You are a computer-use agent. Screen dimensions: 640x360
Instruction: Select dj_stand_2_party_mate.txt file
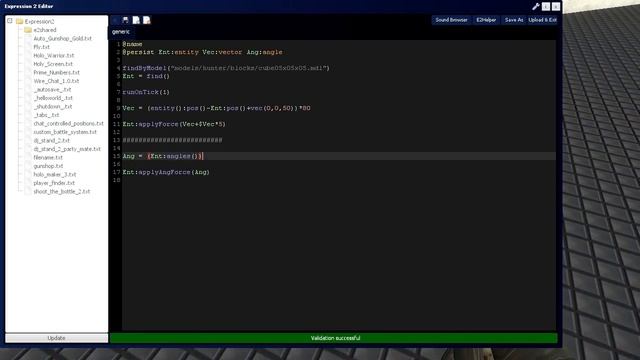67,149
